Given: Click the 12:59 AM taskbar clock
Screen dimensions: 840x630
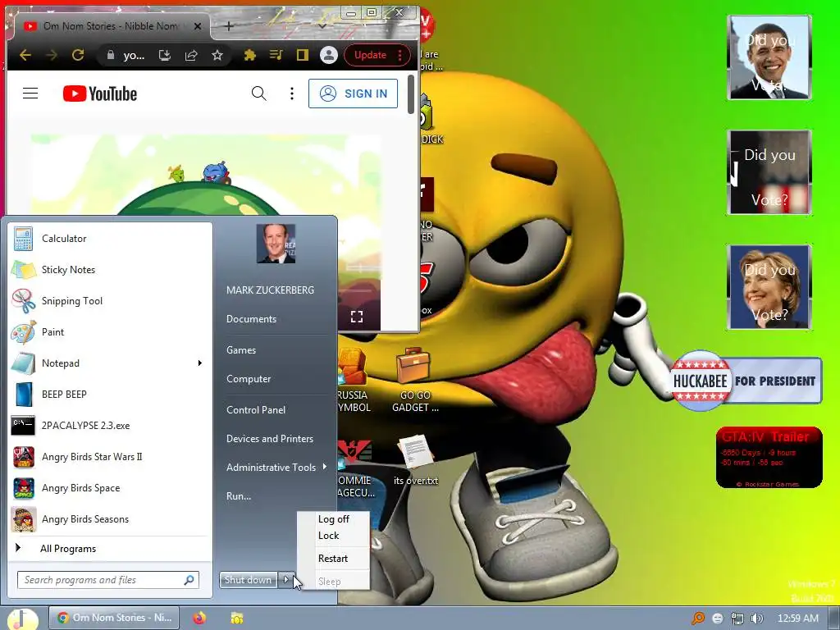Looking at the screenshot, I should (797, 619).
